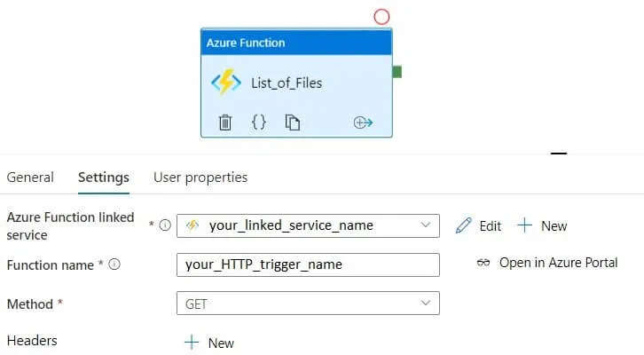This screenshot has height=355, width=644.
Task: Toggle the red breakpoint circle on the activity
Action: pyautogui.click(x=381, y=16)
